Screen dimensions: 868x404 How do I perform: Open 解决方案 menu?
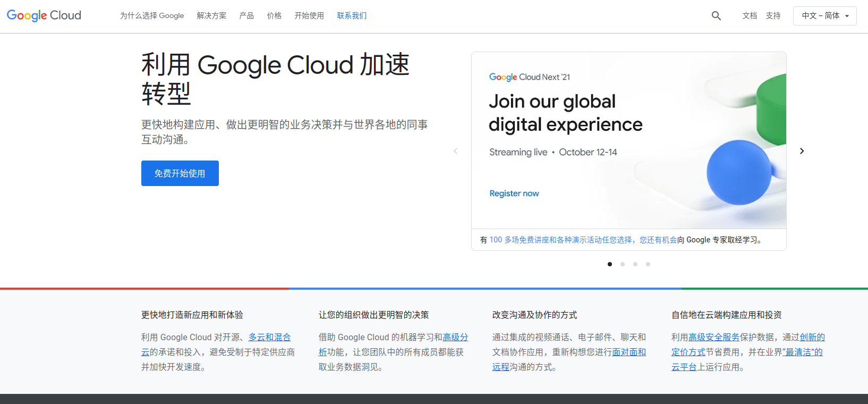(x=211, y=16)
